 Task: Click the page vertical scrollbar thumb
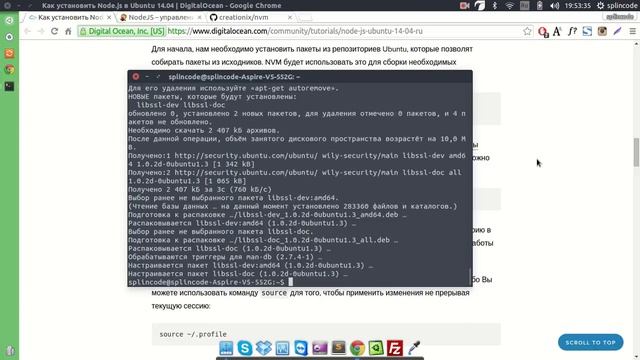tap(636, 152)
